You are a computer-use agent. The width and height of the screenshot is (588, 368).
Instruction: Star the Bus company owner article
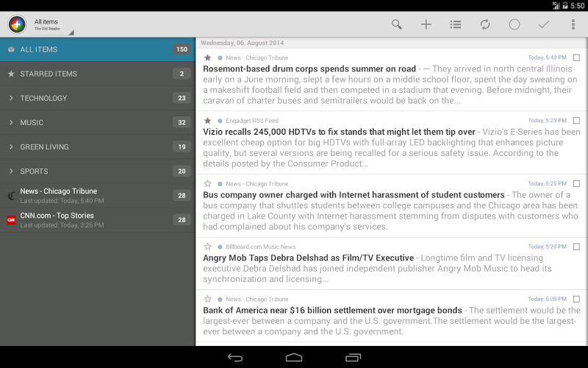208,183
